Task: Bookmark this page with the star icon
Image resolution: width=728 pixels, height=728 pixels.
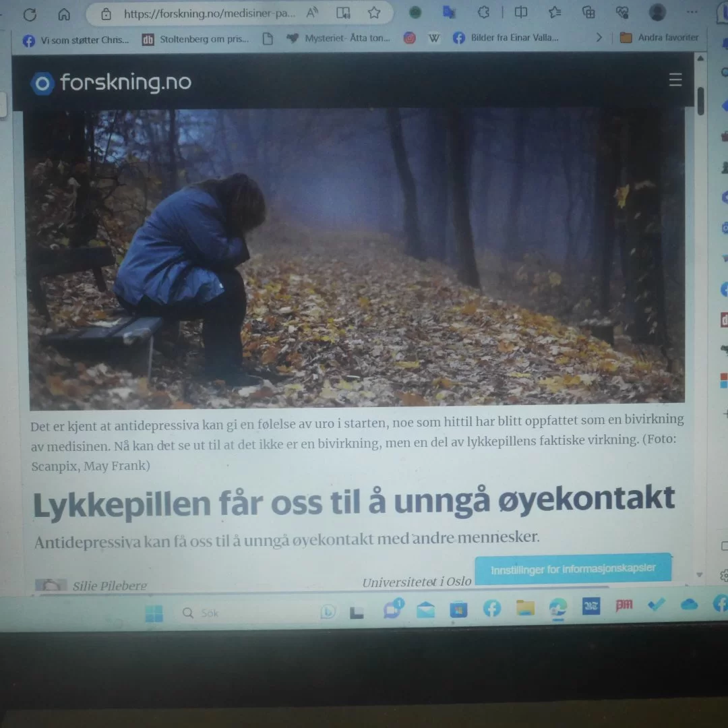Action: pos(374,13)
